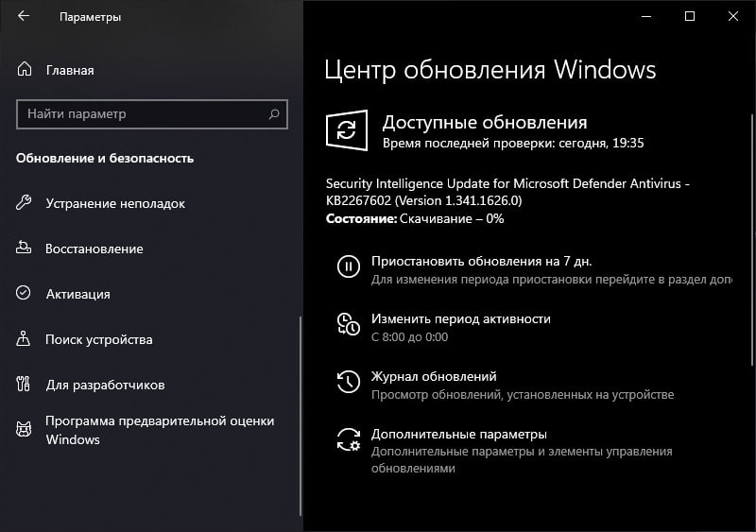Image resolution: width=756 pixels, height=532 pixels.
Task: Click Приостановить обновления на 7 дн.
Action: (481, 261)
